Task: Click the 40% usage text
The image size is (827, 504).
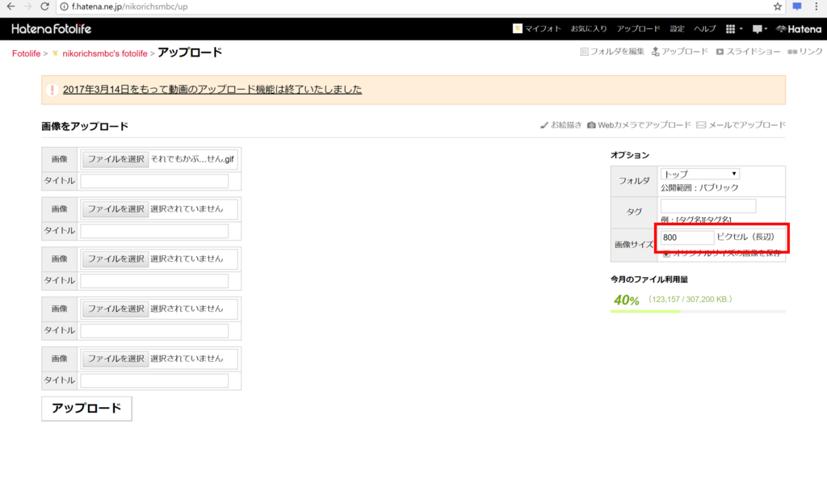Action: coord(626,300)
